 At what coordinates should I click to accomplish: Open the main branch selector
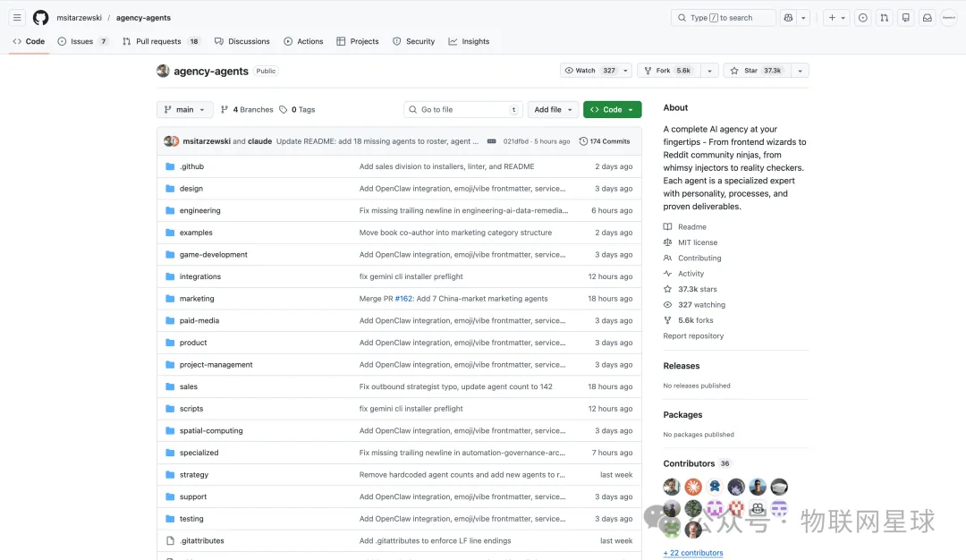(185, 110)
